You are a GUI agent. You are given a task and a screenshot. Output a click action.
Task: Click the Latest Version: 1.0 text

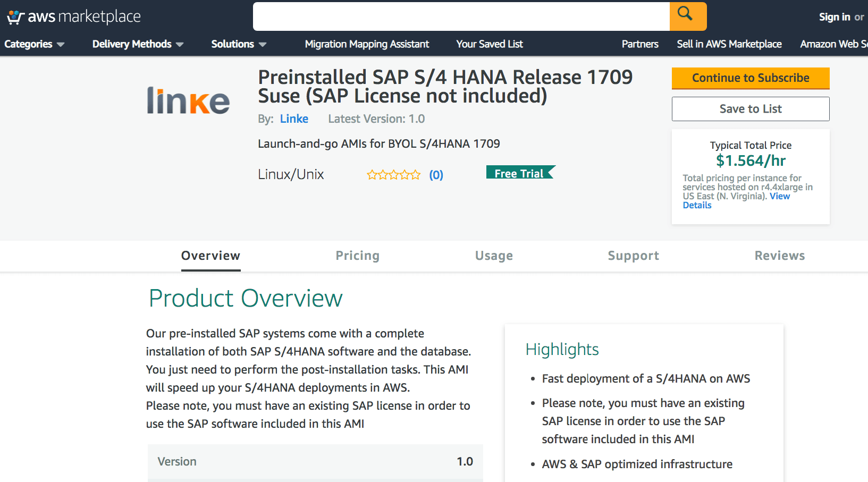376,119
